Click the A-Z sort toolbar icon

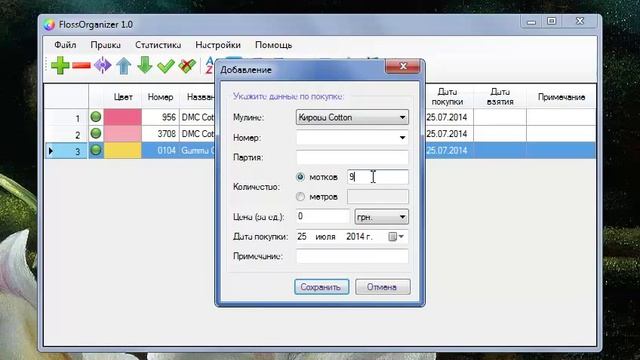(209, 65)
